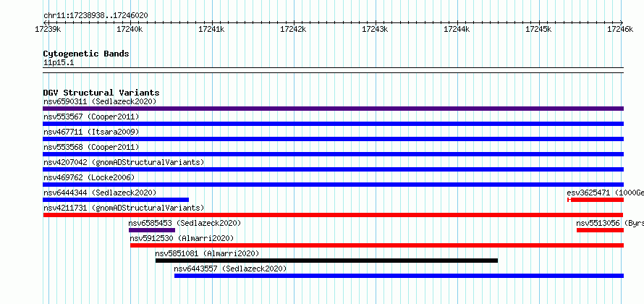Click the red nsv5513056 variant bar
This screenshot has width=644, height=304.
(x=600, y=230)
